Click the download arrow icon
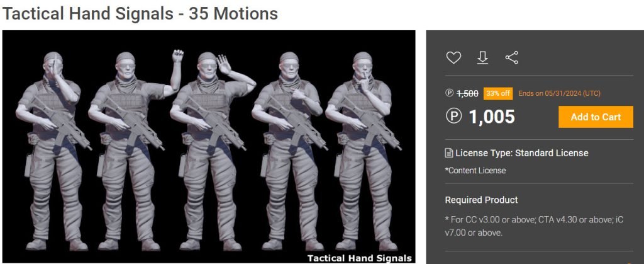 pos(482,58)
